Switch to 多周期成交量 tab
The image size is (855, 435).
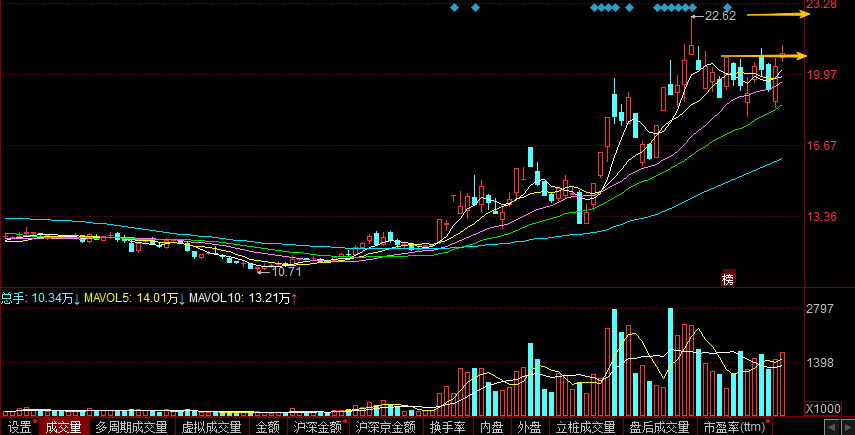point(131,427)
